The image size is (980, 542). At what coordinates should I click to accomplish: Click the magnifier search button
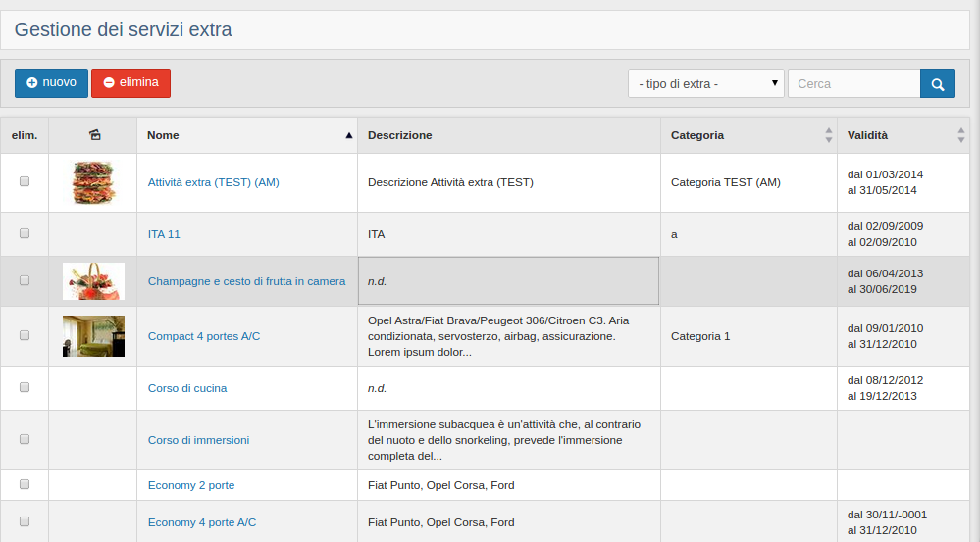coord(937,84)
